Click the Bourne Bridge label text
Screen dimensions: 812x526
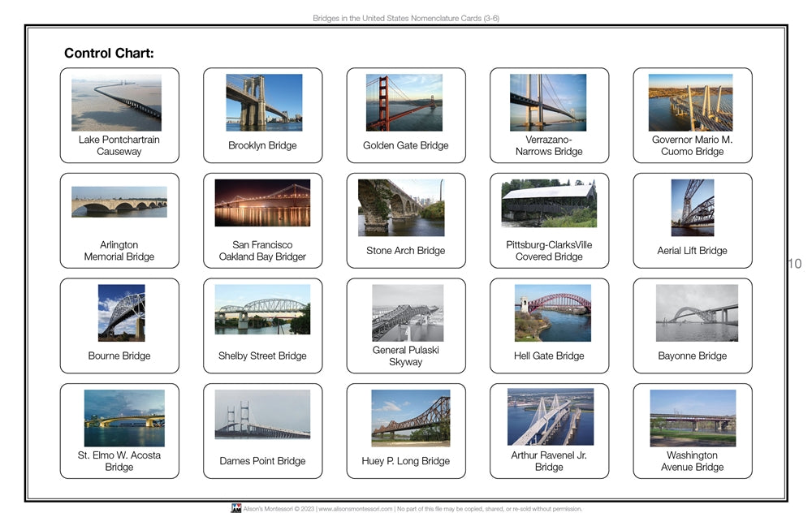pyautogui.click(x=119, y=356)
